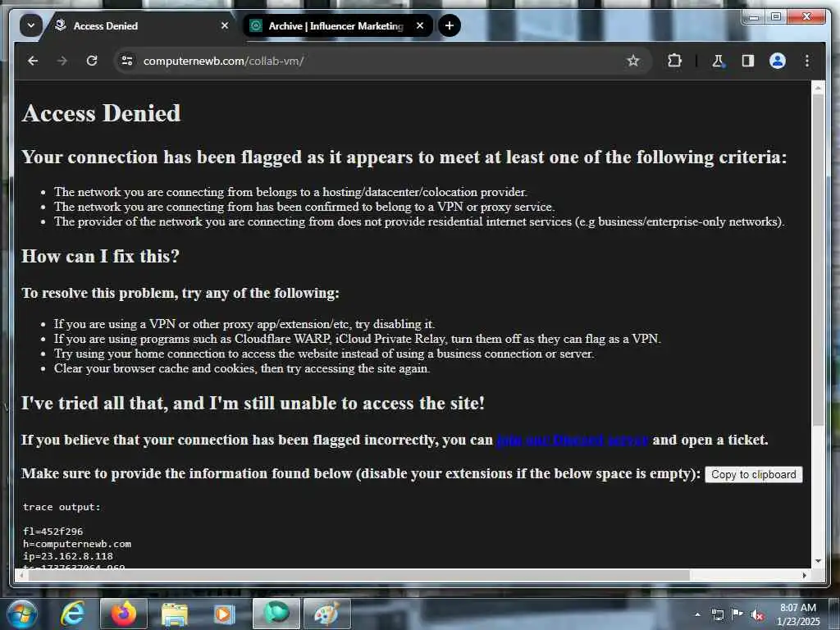Click the Cloudflare WARP bullet line

point(358,339)
